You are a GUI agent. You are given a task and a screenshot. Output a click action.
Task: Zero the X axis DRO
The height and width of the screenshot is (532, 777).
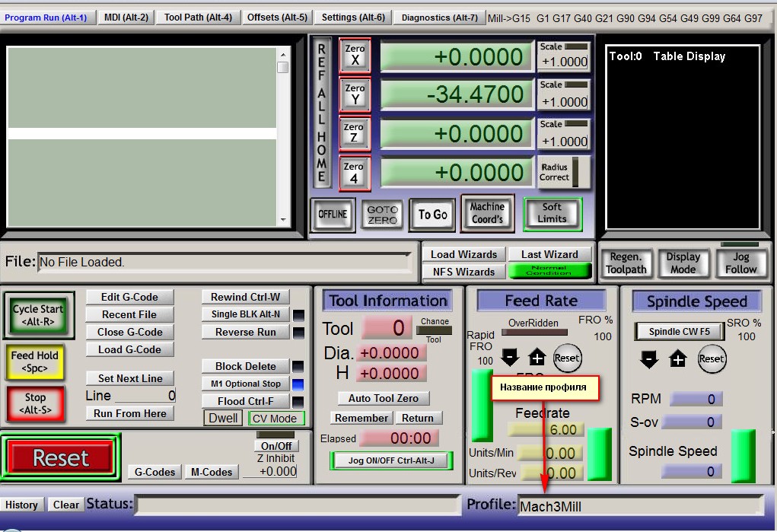[355, 55]
